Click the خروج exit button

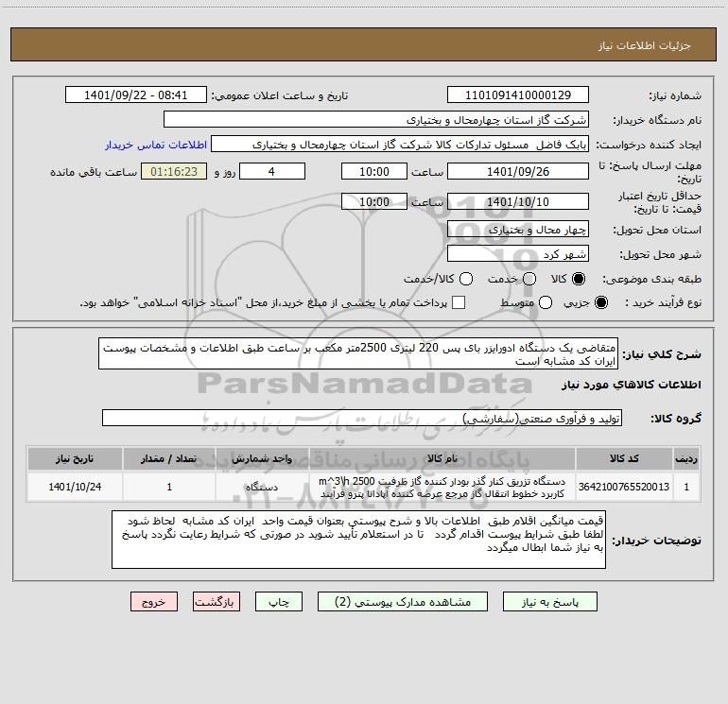(x=154, y=602)
